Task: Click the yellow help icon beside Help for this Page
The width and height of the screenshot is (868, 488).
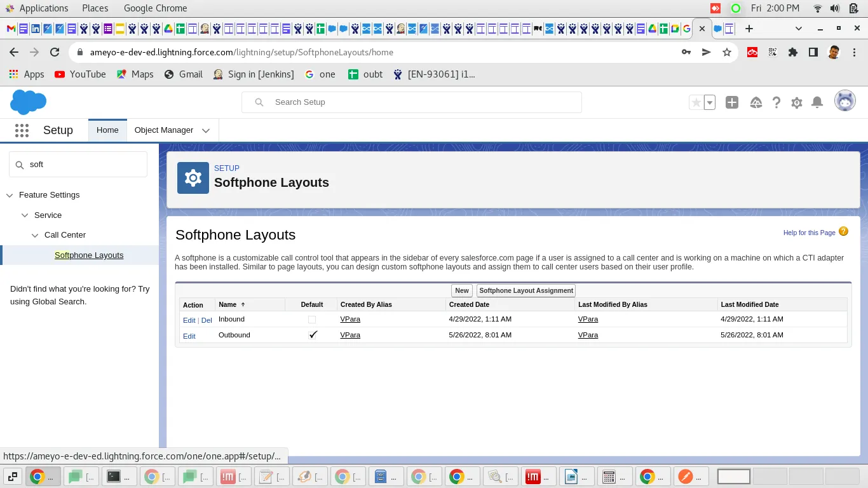Action: click(843, 232)
